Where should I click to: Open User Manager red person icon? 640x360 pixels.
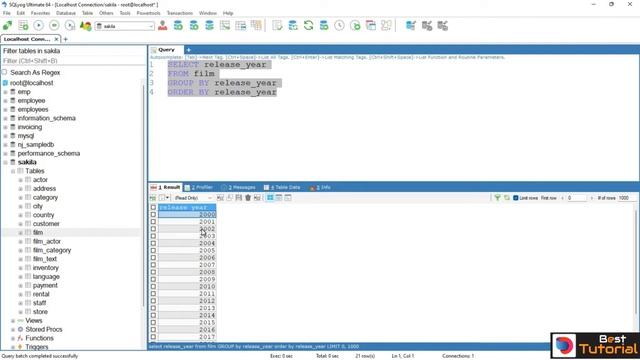(x=162, y=26)
